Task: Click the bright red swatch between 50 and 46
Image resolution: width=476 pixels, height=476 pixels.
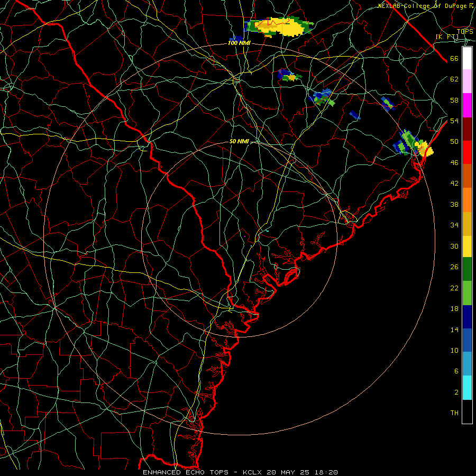Action: tap(467, 152)
